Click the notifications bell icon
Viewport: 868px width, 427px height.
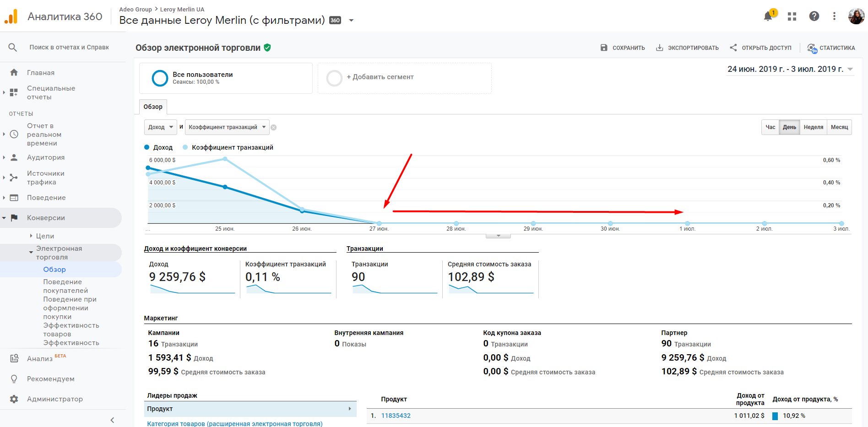(x=768, y=16)
